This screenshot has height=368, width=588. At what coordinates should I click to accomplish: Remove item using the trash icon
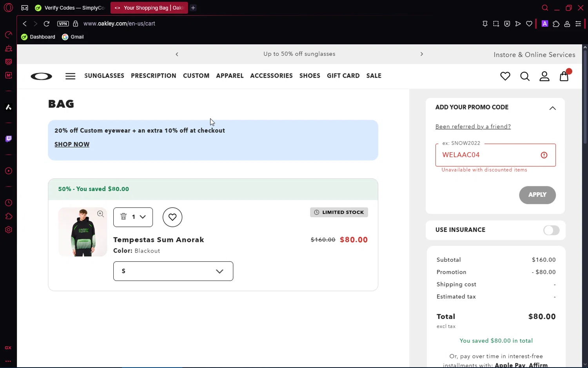click(x=123, y=217)
